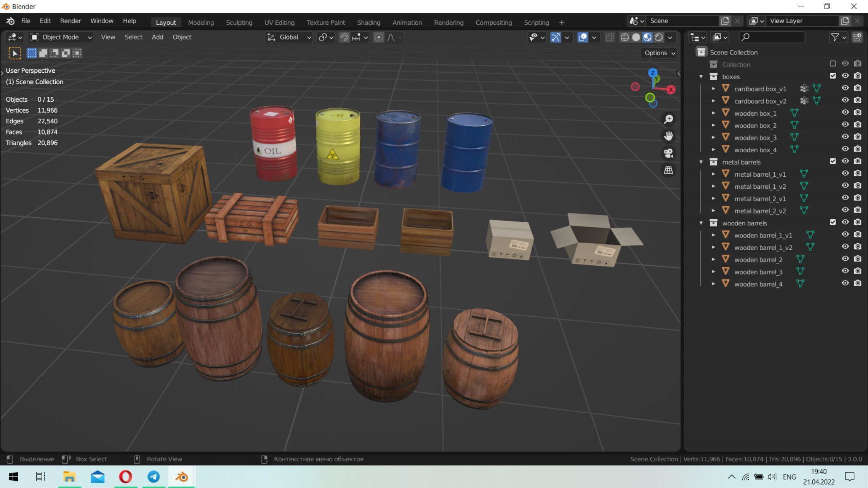Uncheck the wooden barrels collection checkbox
The height and width of the screenshot is (488, 868).
pyautogui.click(x=833, y=222)
